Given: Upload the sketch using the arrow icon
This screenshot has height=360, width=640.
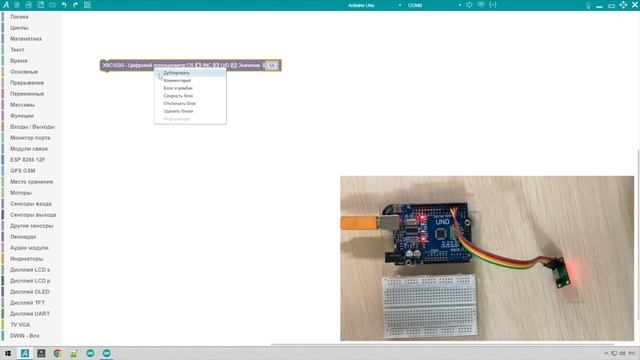Looking at the screenshot, I should pyautogui.click(x=469, y=5).
